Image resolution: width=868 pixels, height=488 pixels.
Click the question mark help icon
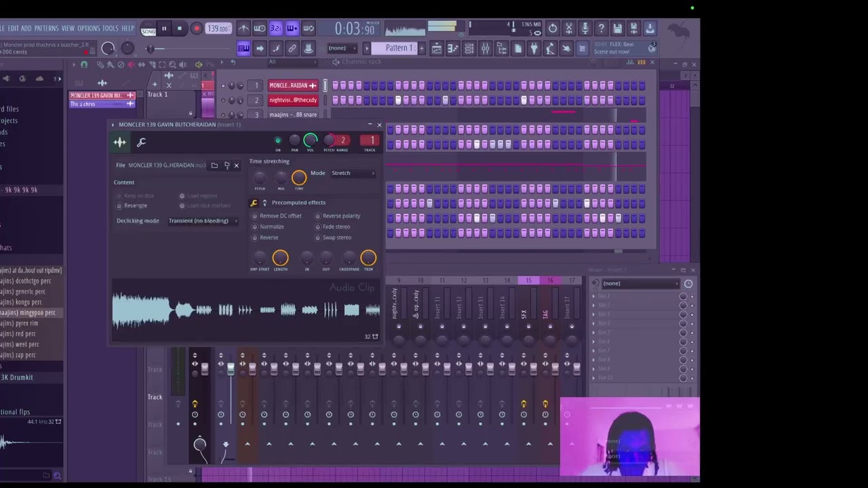tap(601, 28)
